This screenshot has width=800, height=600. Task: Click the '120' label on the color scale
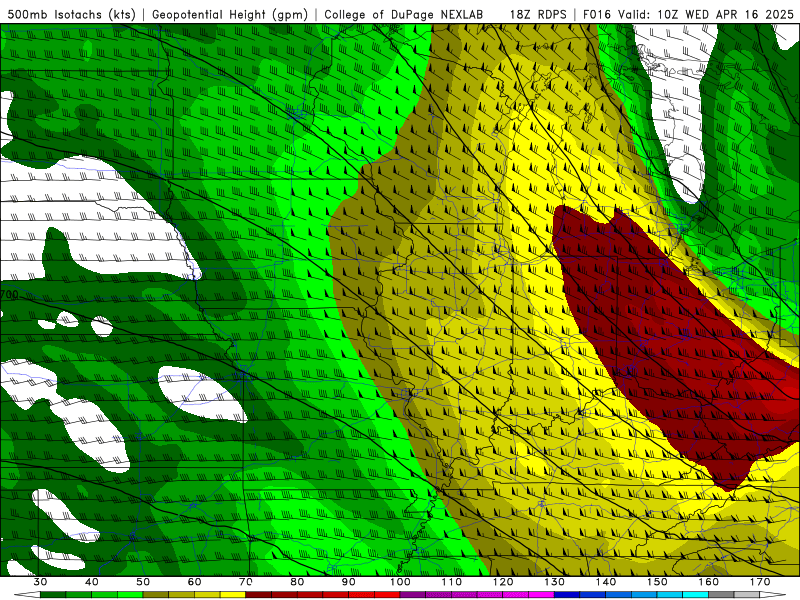(x=503, y=582)
